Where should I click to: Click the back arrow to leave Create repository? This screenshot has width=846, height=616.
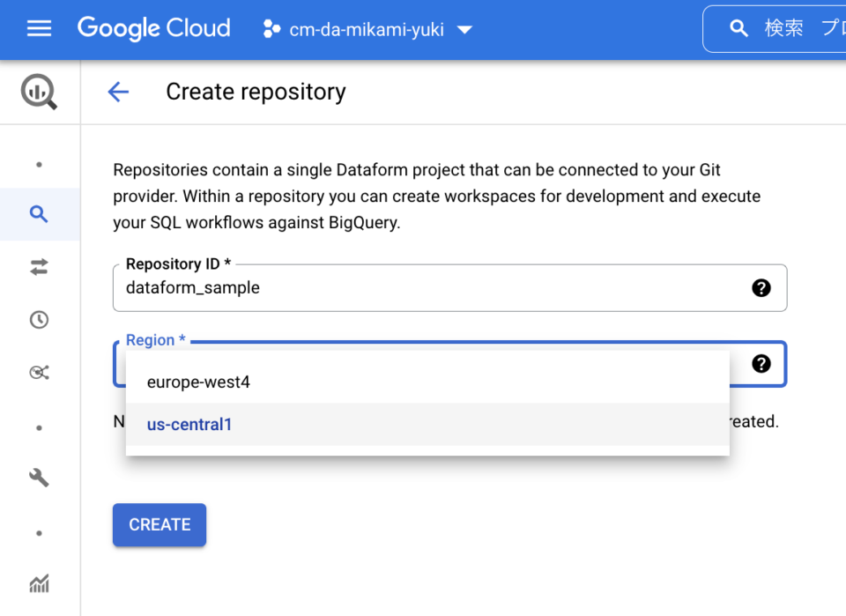(118, 92)
